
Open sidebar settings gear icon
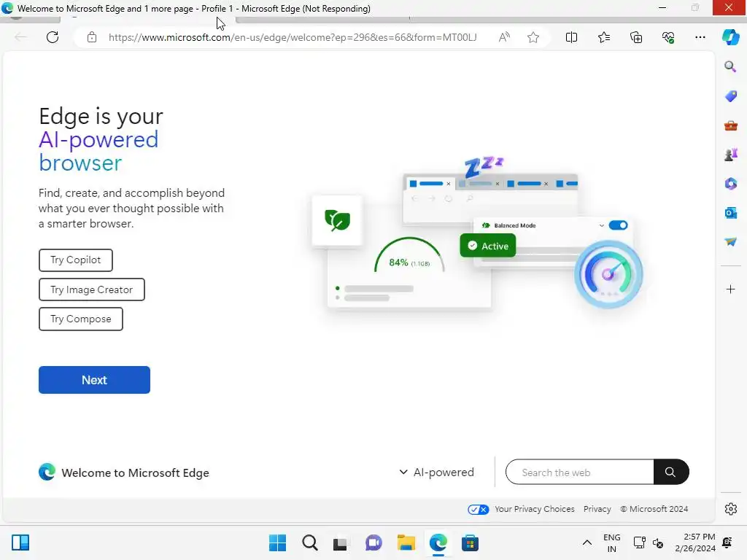(x=730, y=509)
